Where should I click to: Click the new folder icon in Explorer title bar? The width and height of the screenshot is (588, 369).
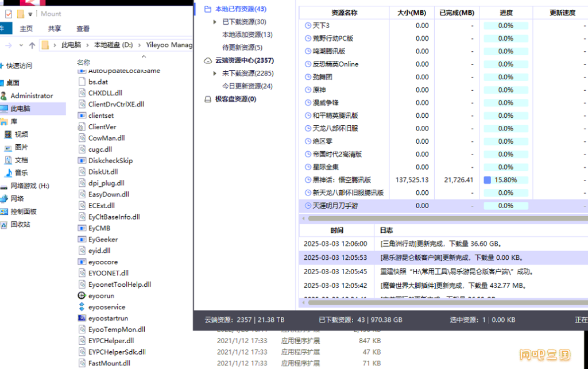[21, 14]
